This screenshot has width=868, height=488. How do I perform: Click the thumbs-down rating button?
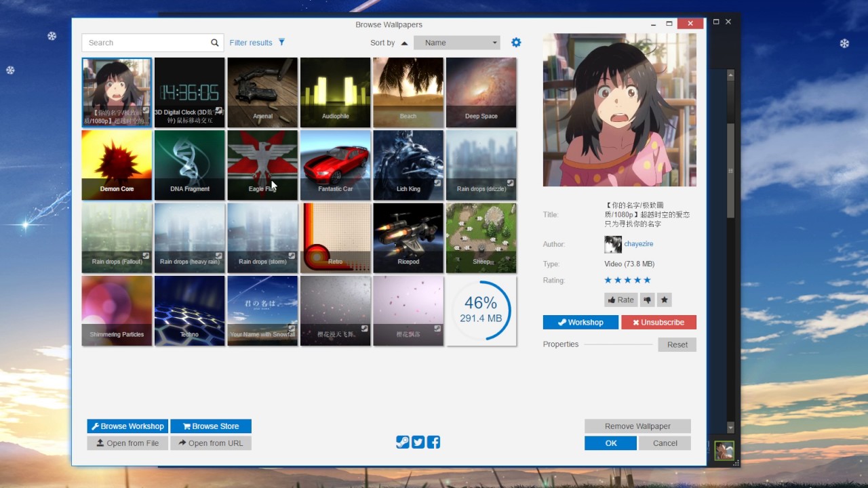(647, 300)
